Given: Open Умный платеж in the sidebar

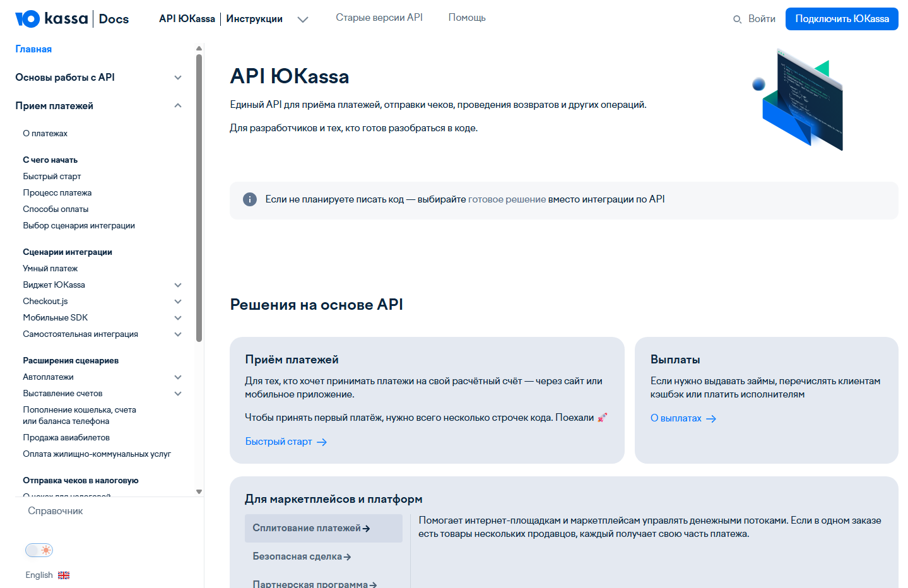Looking at the screenshot, I should click(x=50, y=269).
